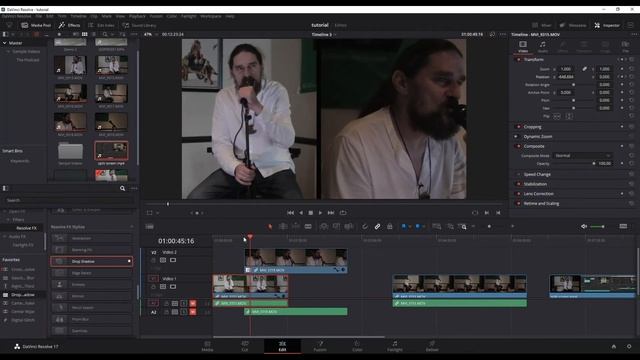The image size is (640, 360).
Task: Switch media pool to thumbnail view
Action: [84, 34]
